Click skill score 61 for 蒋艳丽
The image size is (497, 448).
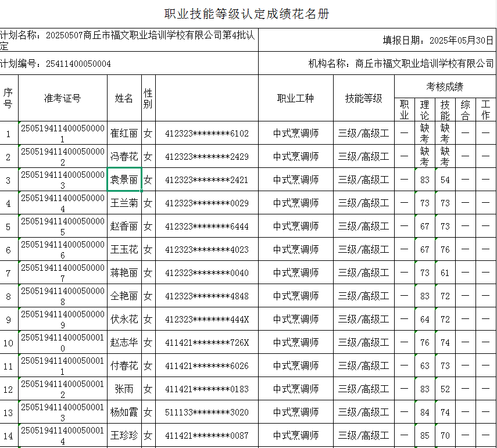point(445,273)
